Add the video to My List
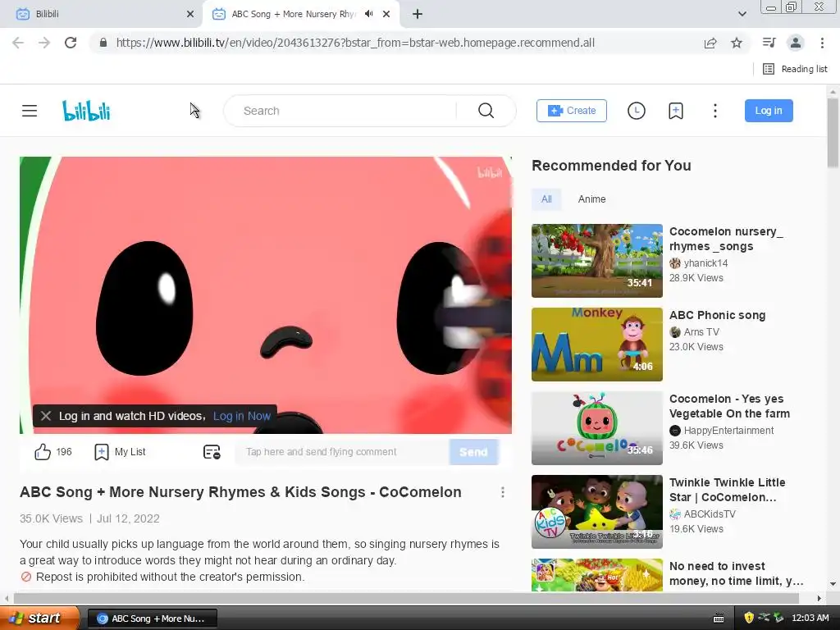 tap(120, 452)
